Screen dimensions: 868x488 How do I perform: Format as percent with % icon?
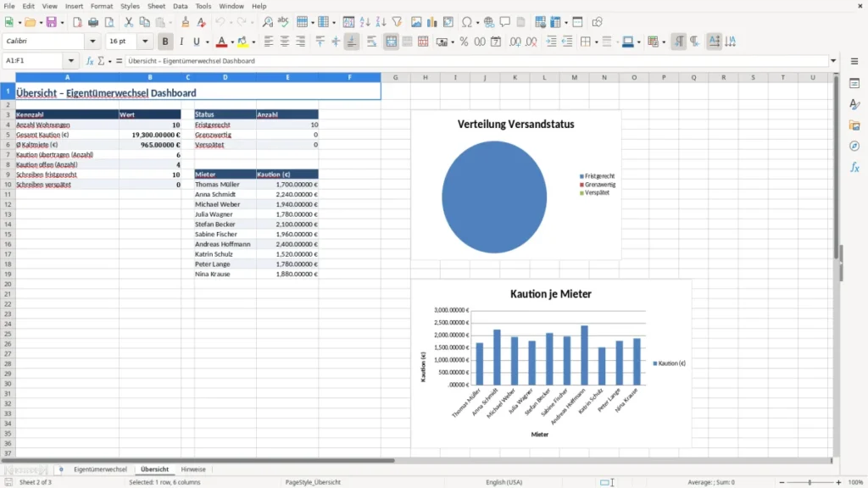coord(464,42)
